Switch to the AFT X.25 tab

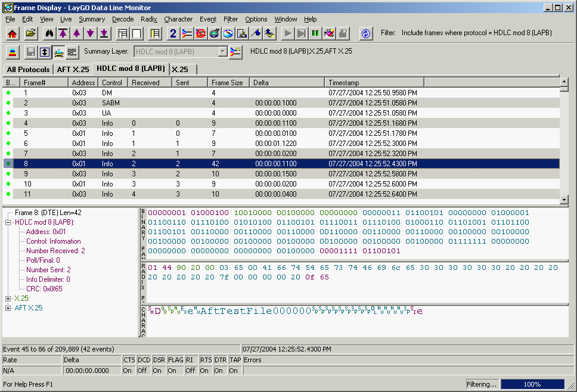73,70
